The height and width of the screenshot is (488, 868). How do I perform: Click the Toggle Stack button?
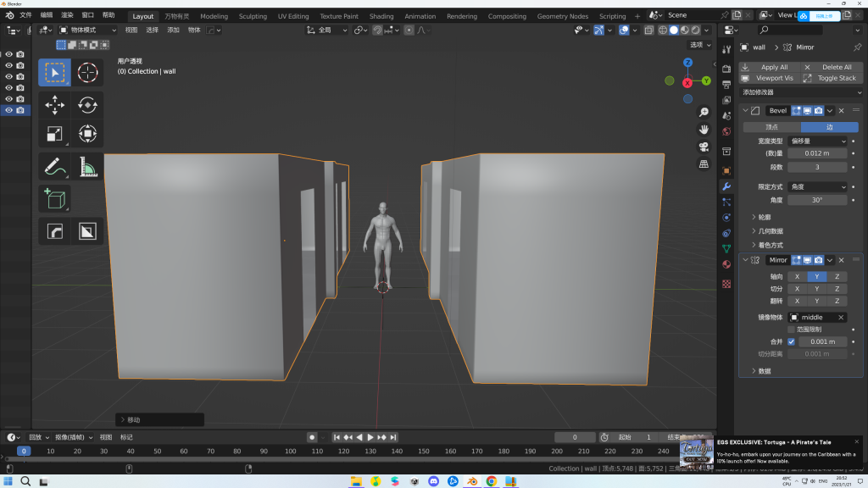(x=832, y=78)
